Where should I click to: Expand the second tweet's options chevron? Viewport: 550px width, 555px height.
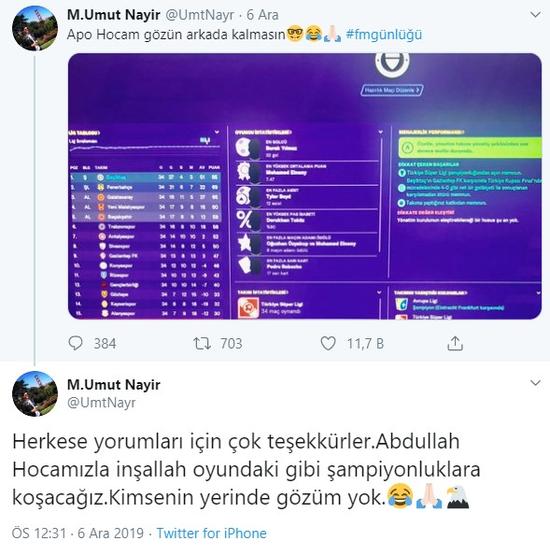(535, 383)
